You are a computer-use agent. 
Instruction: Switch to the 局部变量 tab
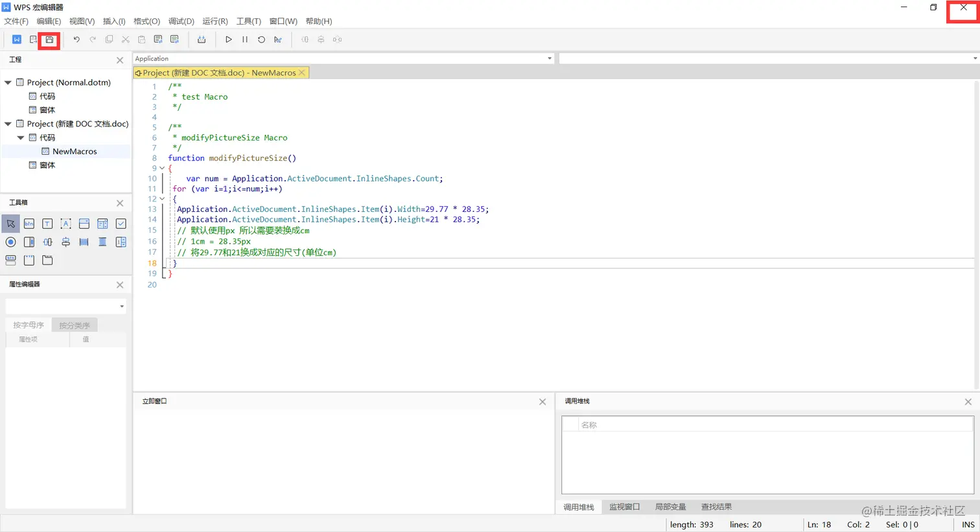(x=670, y=507)
